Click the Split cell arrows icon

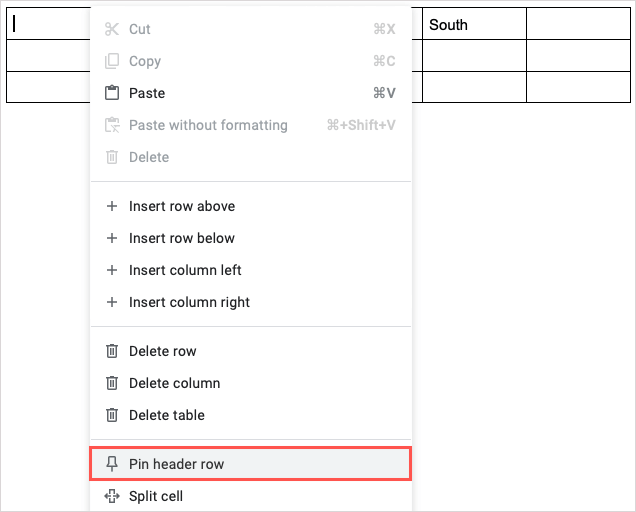pos(112,496)
